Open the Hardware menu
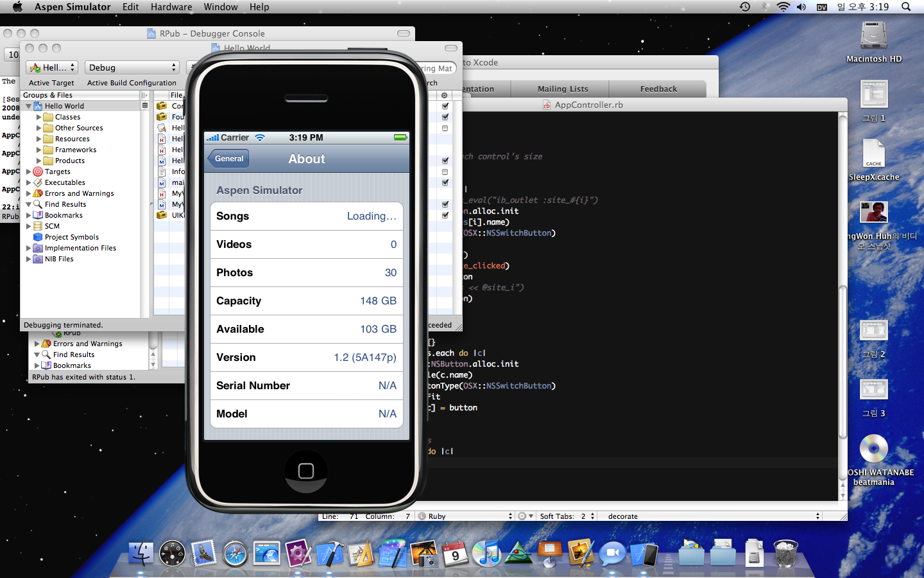The image size is (924, 578). pos(171,6)
